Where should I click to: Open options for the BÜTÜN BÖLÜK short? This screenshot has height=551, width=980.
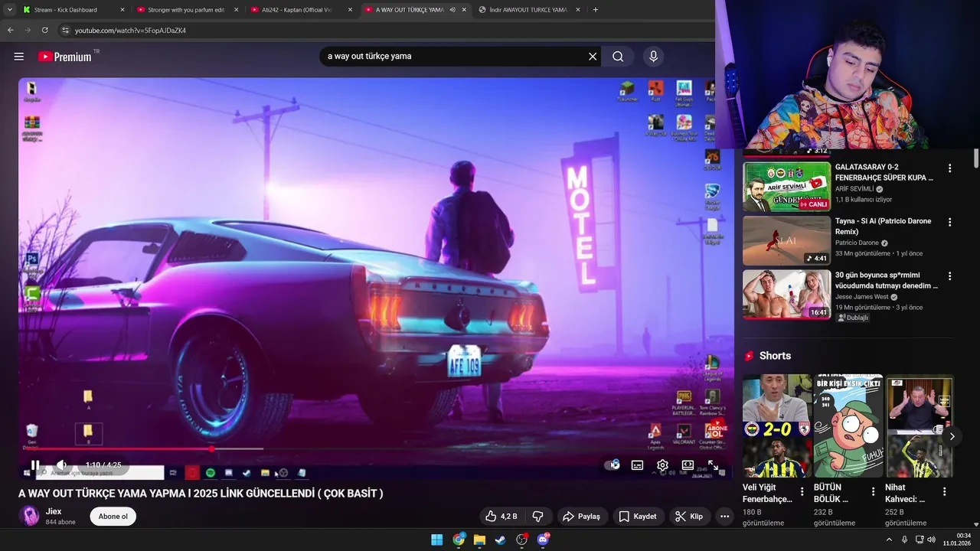874,491
